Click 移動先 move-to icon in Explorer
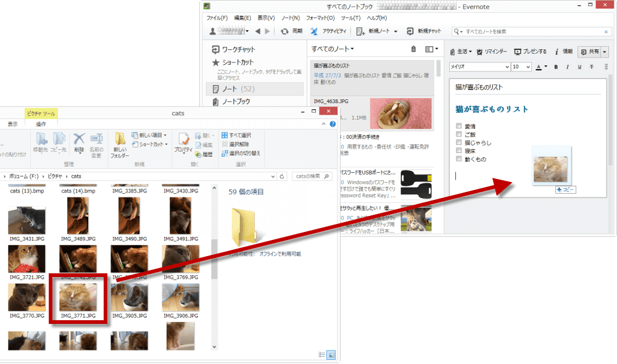This screenshot has width=617, height=364. click(x=41, y=139)
